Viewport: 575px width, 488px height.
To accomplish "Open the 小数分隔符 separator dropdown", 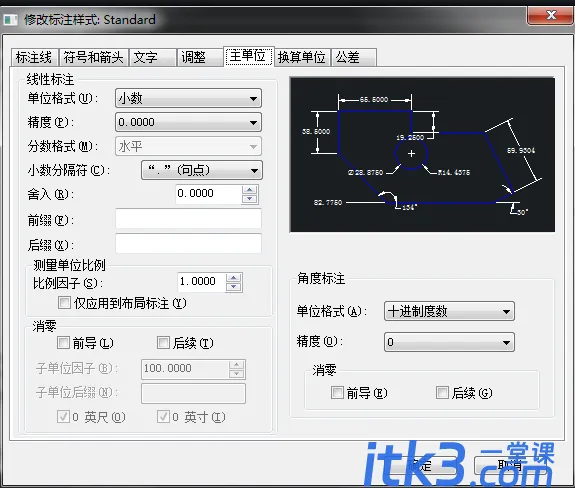I will tap(202, 170).
